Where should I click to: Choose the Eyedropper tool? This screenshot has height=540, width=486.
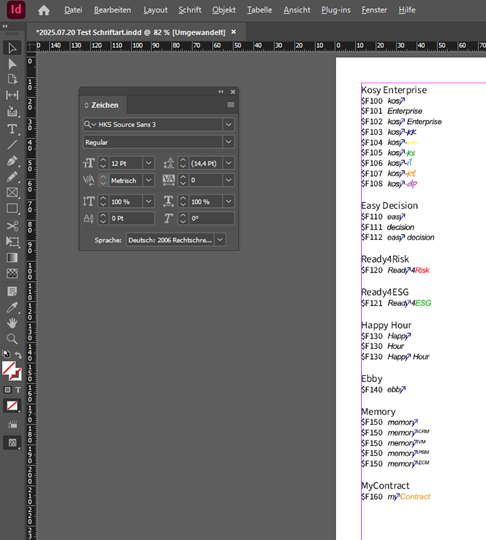[12, 308]
